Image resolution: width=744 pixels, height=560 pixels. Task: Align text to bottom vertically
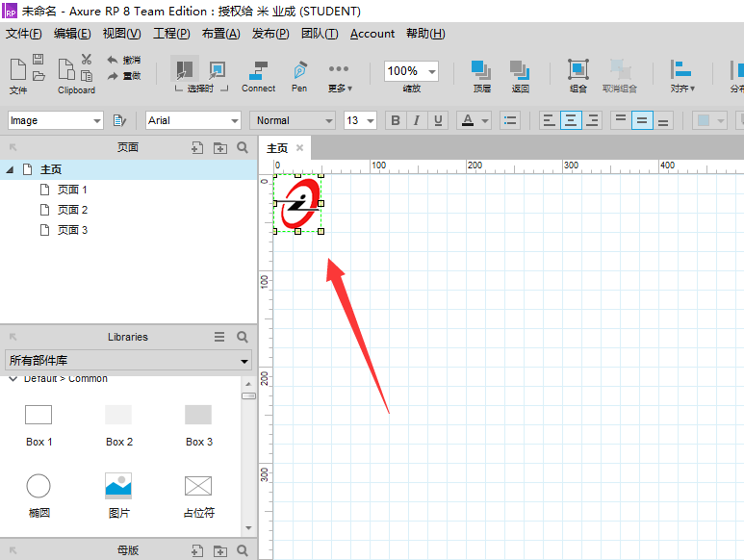(663, 120)
